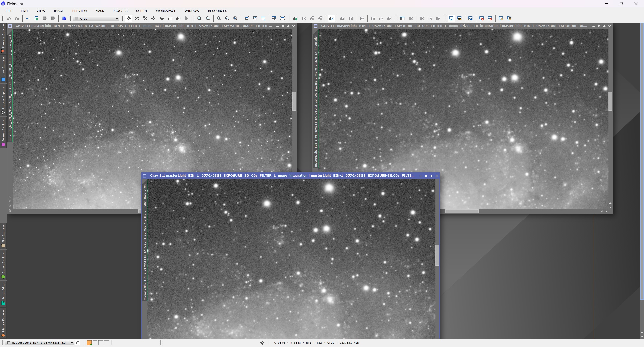Click the Redo arrow in the toolbar
This screenshot has height=347, width=644.
click(17, 18)
